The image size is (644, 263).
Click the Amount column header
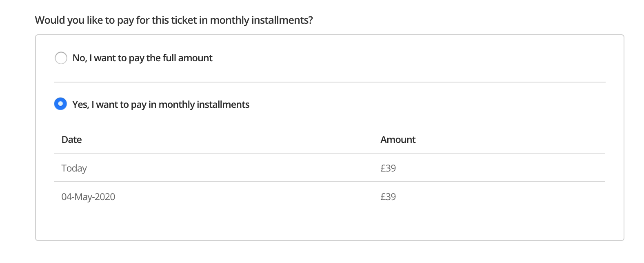pyautogui.click(x=398, y=140)
